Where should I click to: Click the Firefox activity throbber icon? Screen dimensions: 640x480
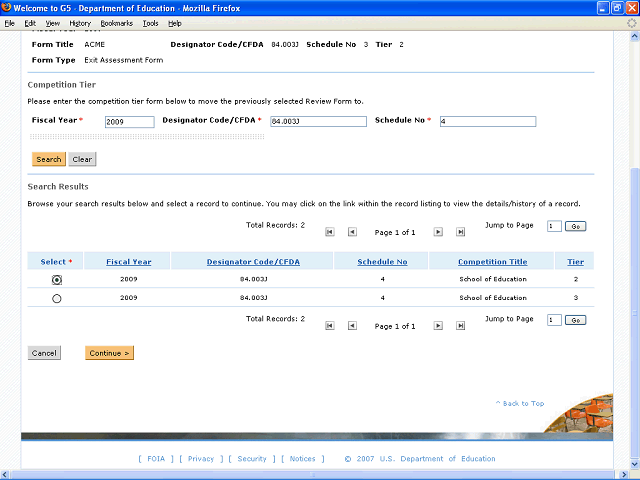coord(631,23)
